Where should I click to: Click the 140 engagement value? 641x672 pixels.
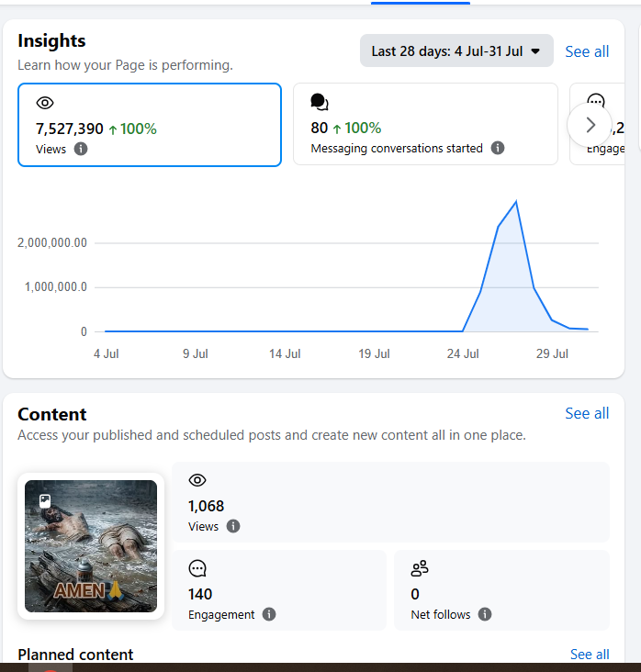coord(200,595)
